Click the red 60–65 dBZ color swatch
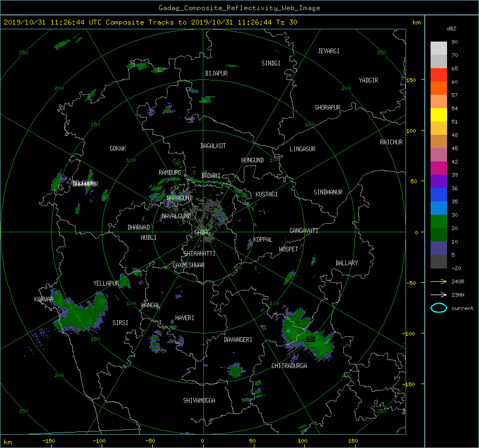 pos(439,75)
